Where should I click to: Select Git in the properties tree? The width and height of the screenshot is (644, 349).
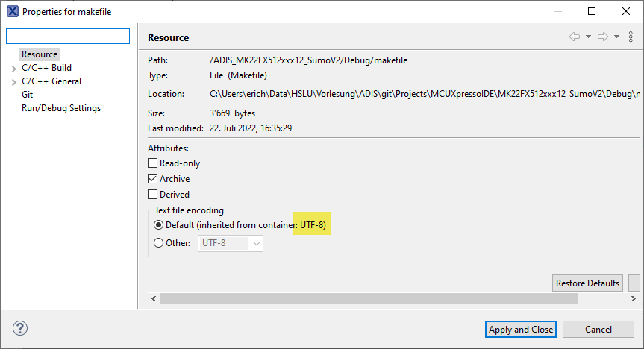pos(27,95)
